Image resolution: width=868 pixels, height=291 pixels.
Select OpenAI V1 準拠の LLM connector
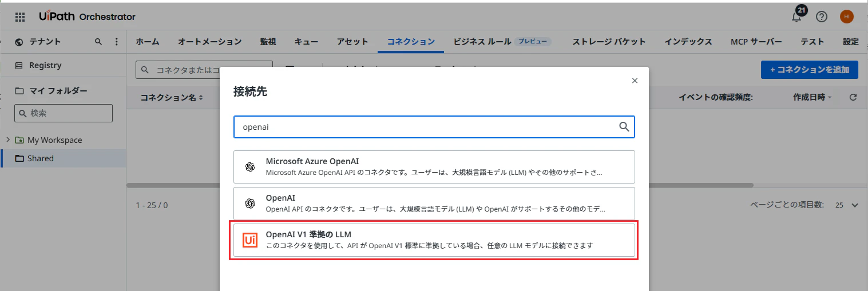[x=434, y=240]
